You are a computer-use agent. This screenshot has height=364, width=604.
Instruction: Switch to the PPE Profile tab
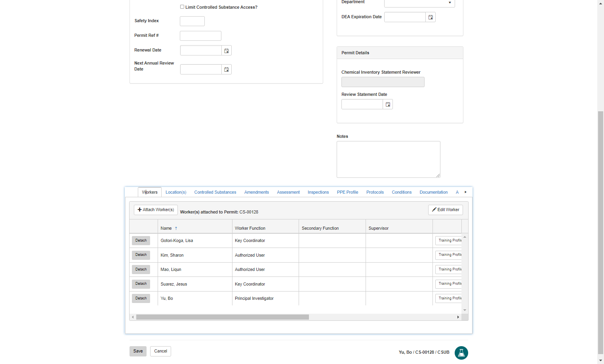347,192
